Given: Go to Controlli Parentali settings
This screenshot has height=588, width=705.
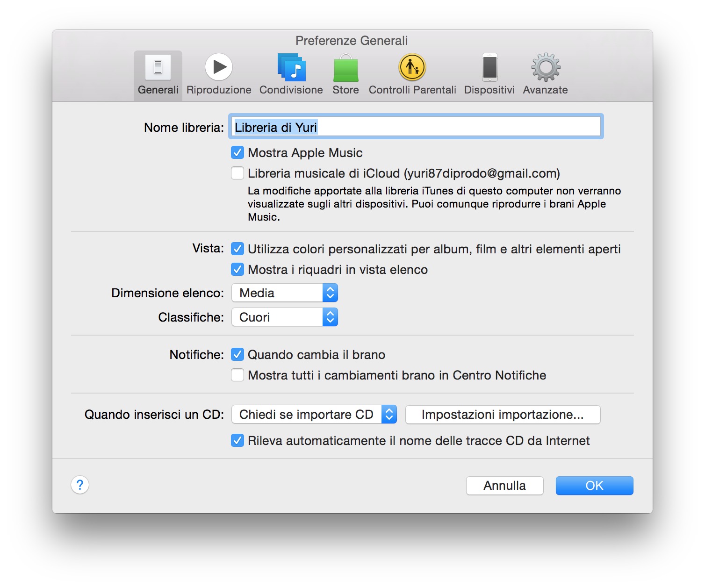Looking at the screenshot, I should click(412, 75).
